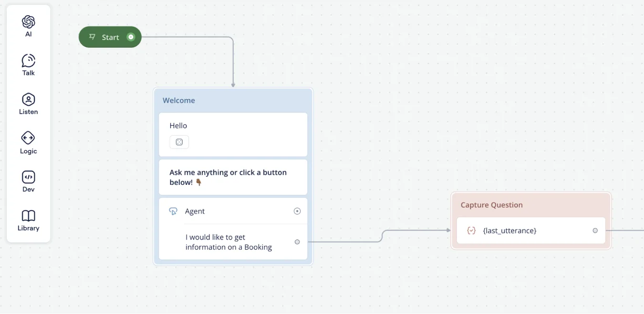Open the Listen steps icon
This screenshot has width=644, height=314.
point(28,100)
